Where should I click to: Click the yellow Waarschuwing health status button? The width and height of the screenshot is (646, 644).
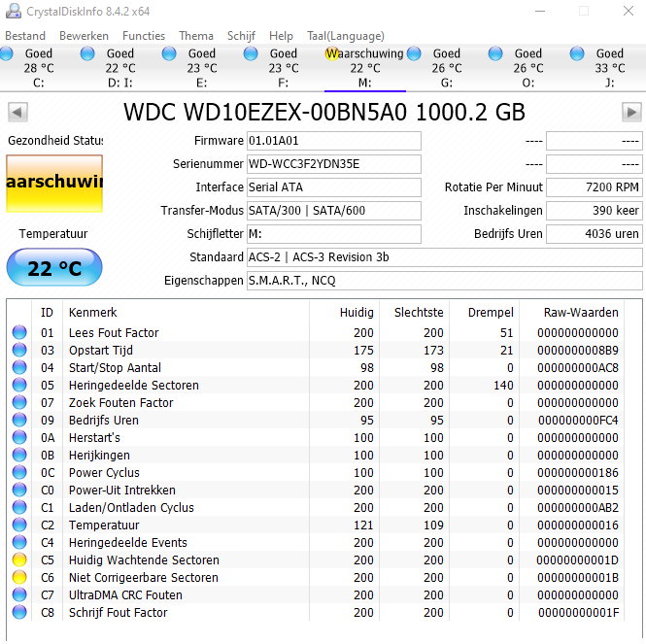click(54, 183)
